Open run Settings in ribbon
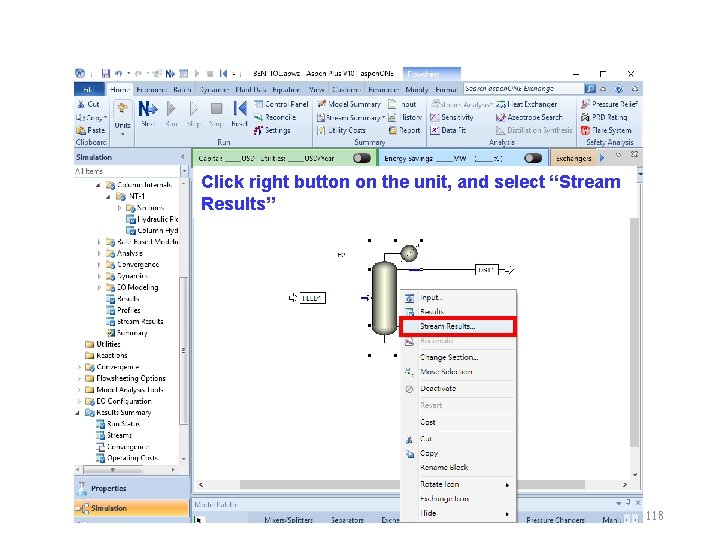720x540 pixels. 272,130
